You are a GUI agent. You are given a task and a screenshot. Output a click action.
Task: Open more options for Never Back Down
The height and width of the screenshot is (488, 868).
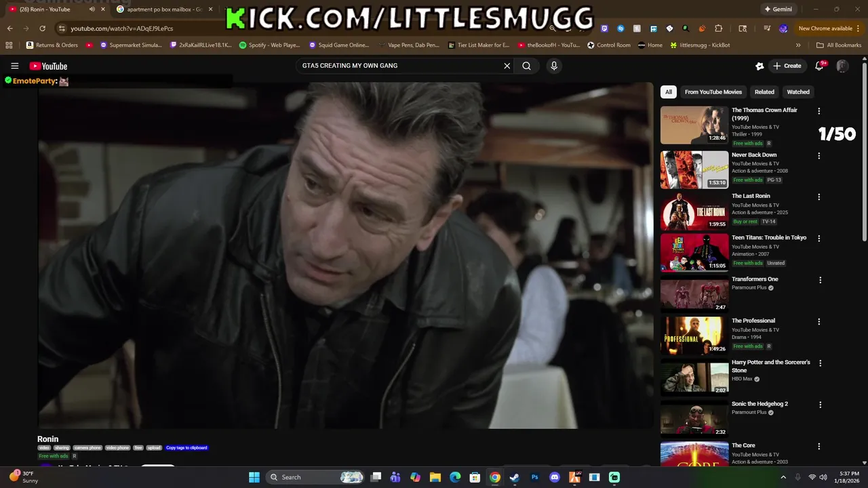pos(818,156)
